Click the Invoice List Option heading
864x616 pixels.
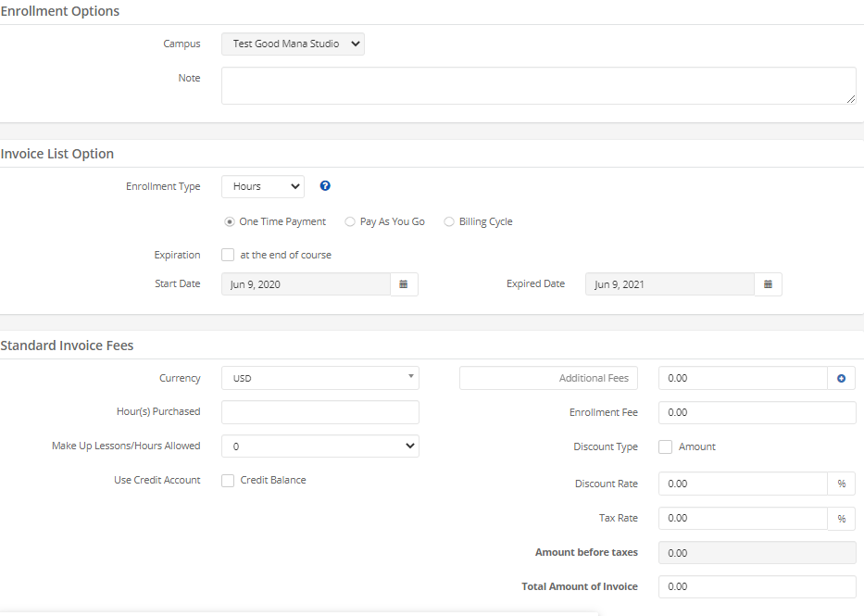click(56, 154)
